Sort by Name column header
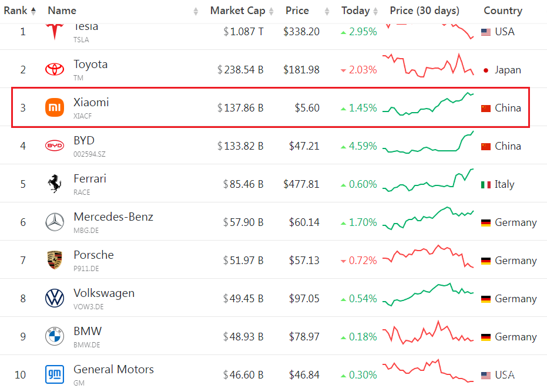Screen dimensions: 547x392 point(62,11)
